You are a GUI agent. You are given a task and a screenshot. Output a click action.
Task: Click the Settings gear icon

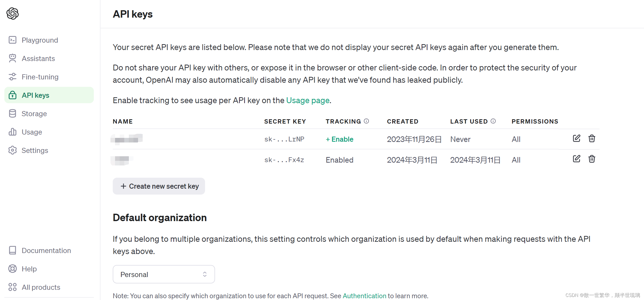[x=13, y=150]
